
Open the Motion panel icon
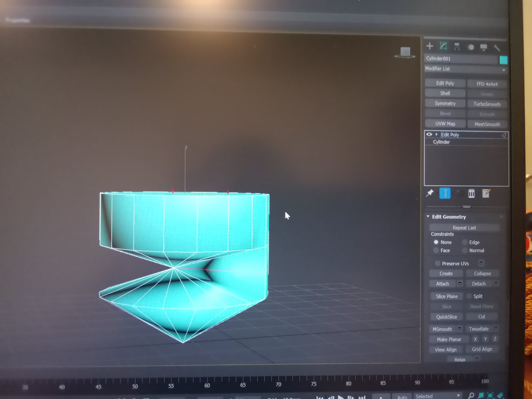click(471, 47)
